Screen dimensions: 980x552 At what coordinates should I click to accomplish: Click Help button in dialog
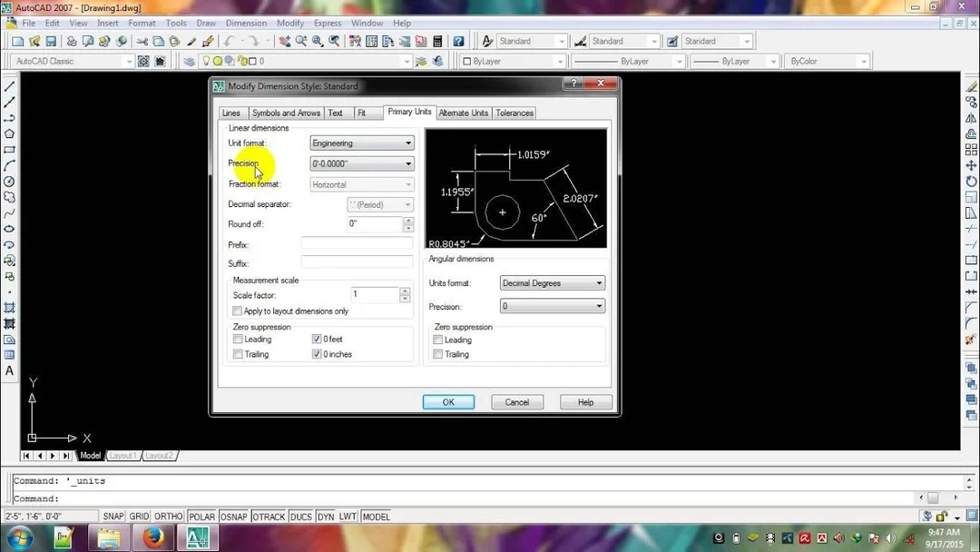click(585, 402)
